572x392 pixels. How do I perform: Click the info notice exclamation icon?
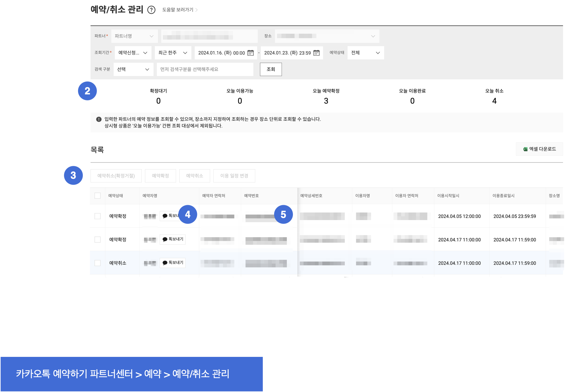[99, 119]
